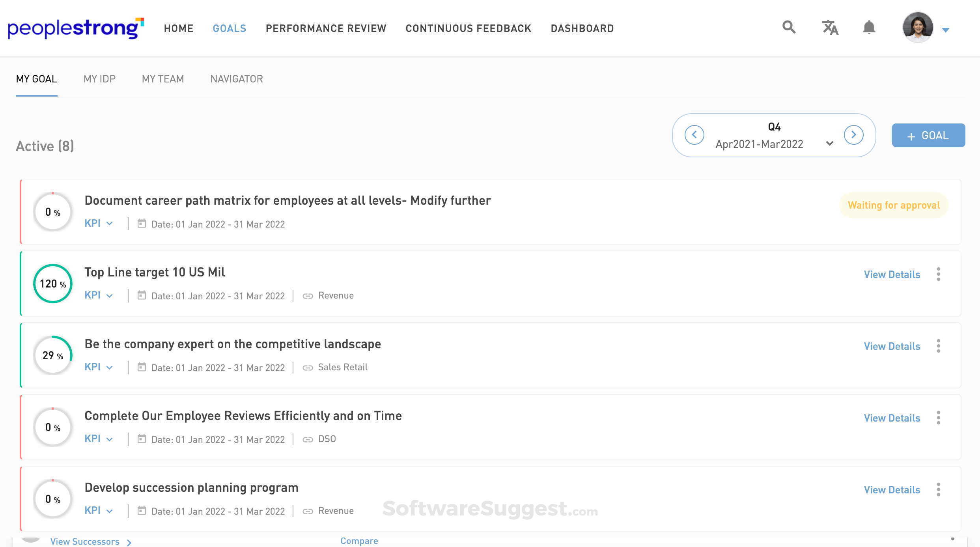Viewport: 980px width, 547px height.
Task: Expand the Apr2021-Mar2022 period dropdown
Action: [829, 144]
